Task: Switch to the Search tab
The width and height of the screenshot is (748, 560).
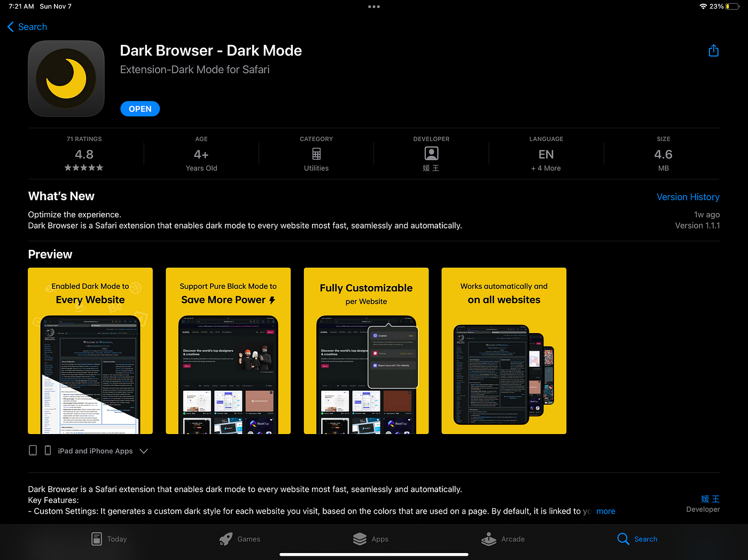Action: [x=637, y=539]
